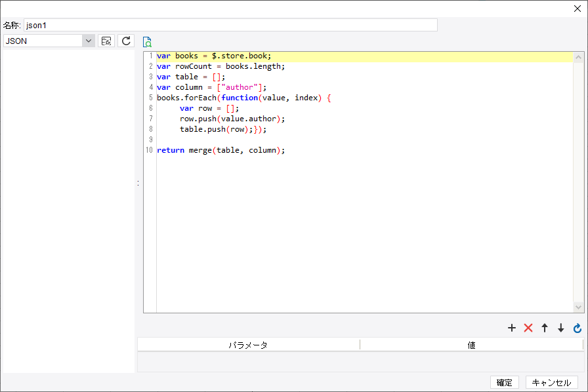Confirm the dialog with the 確定 button
This screenshot has height=392, width=588.
(504, 382)
